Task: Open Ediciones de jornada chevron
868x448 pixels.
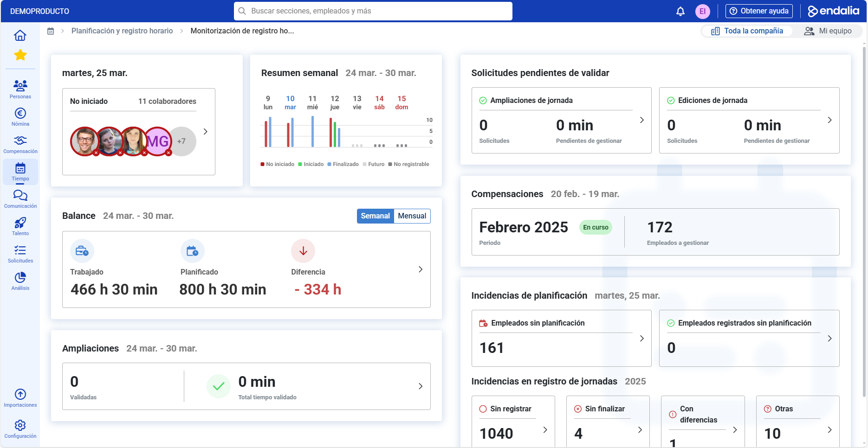Action: click(x=830, y=120)
